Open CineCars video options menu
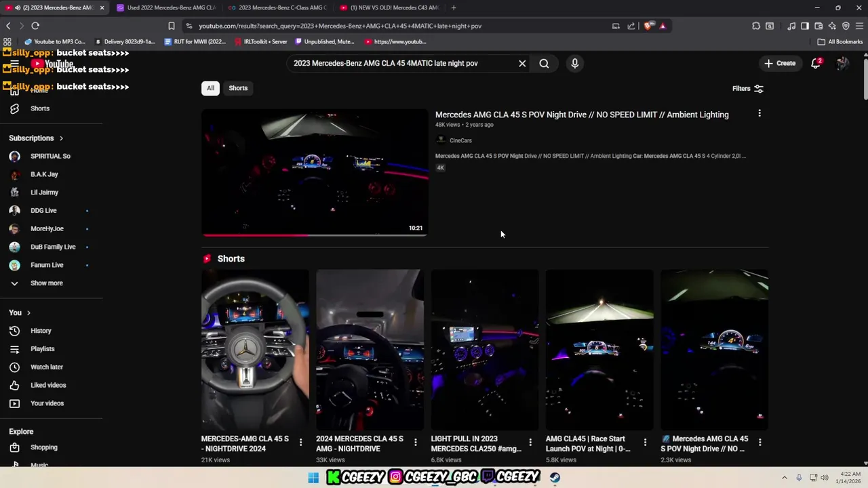Viewport: 868px width, 488px height. coord(759,114)
